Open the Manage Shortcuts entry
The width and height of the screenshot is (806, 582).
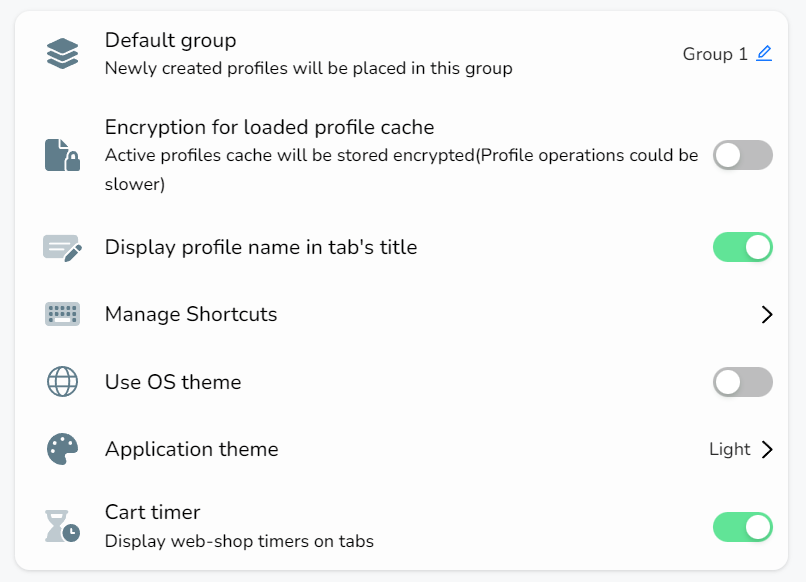click(401, 315)
